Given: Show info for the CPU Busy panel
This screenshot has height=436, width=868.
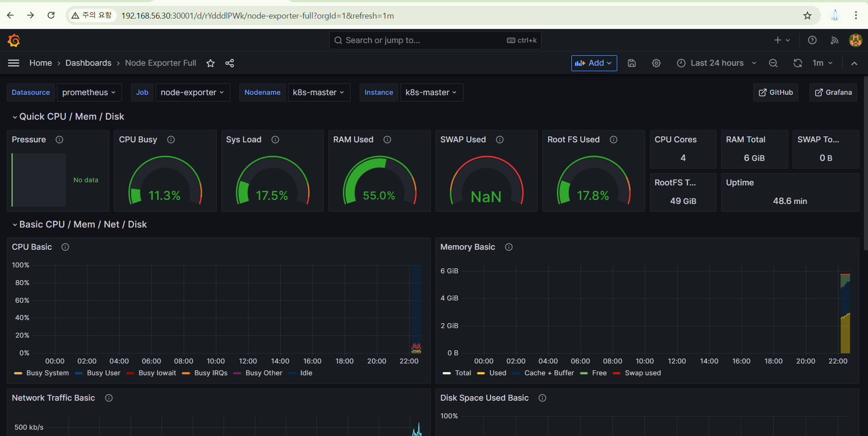Looking at the screenshot, I should click(171, 140).
